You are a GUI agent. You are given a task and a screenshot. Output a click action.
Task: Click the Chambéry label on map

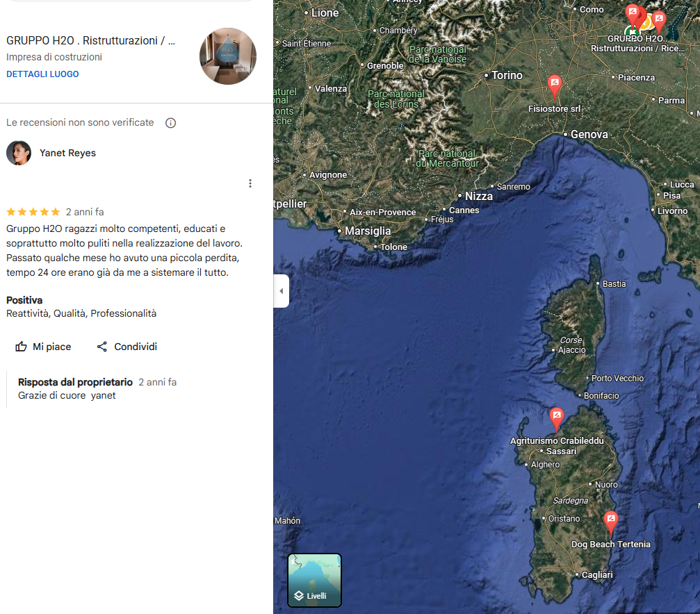click(x=398, y=31)
